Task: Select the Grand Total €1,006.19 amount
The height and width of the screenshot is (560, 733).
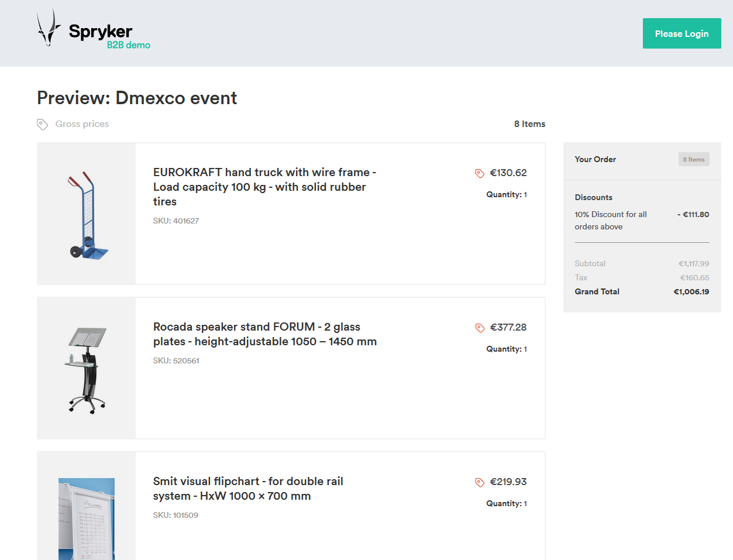Action: click(691, 291)
